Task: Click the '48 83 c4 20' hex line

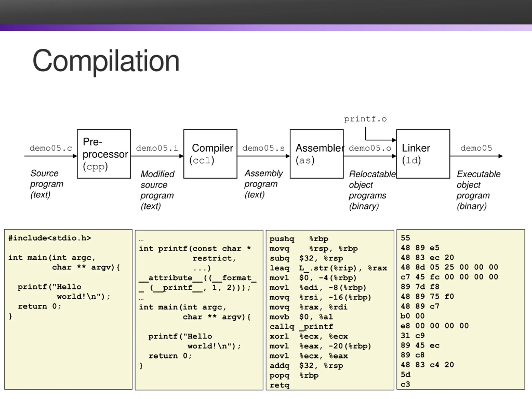Action: (x=427, y=365)
